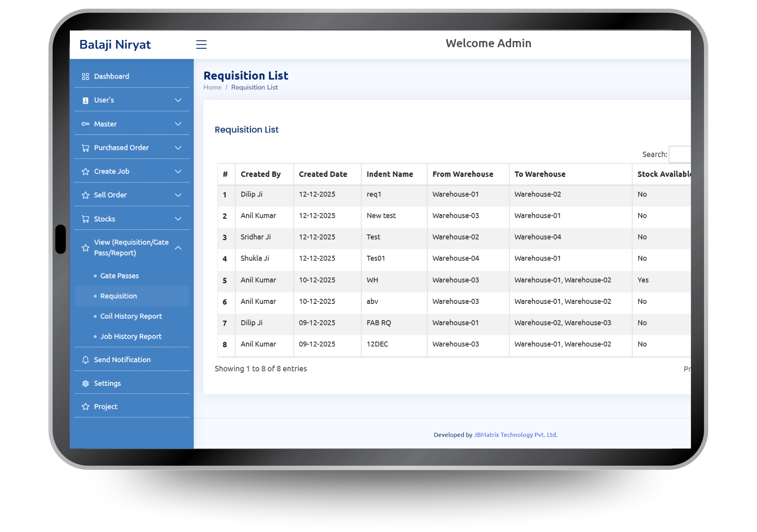Open JBMatrix Technology Pvt. Ltd. link
Image resolution: width=757 pixels, height=532 pixels.
(515, 435)
